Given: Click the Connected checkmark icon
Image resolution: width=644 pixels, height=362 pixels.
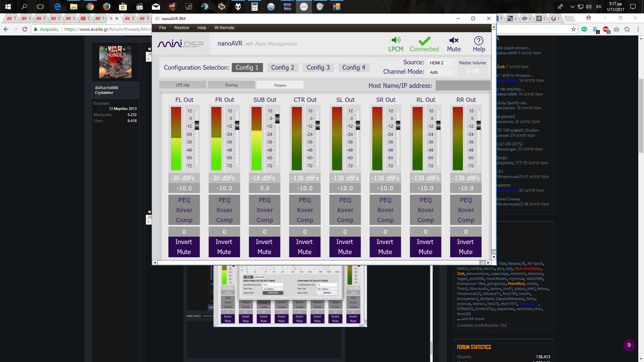Looking at the screenshot, I should (424, 41).
